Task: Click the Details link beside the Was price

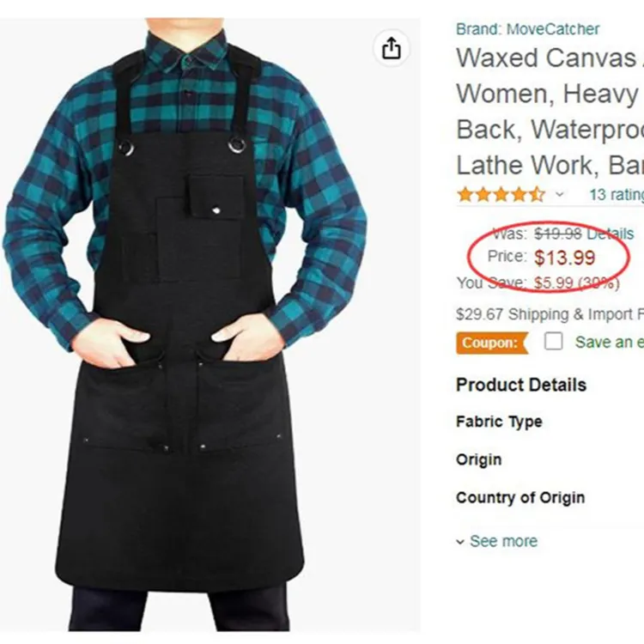Action: pyautogui.click(x=611, y=234)
